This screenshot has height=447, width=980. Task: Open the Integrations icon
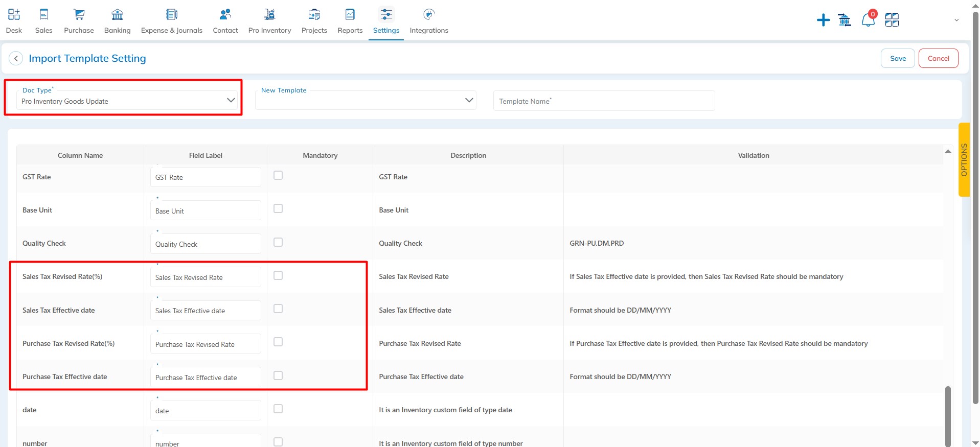429,15
